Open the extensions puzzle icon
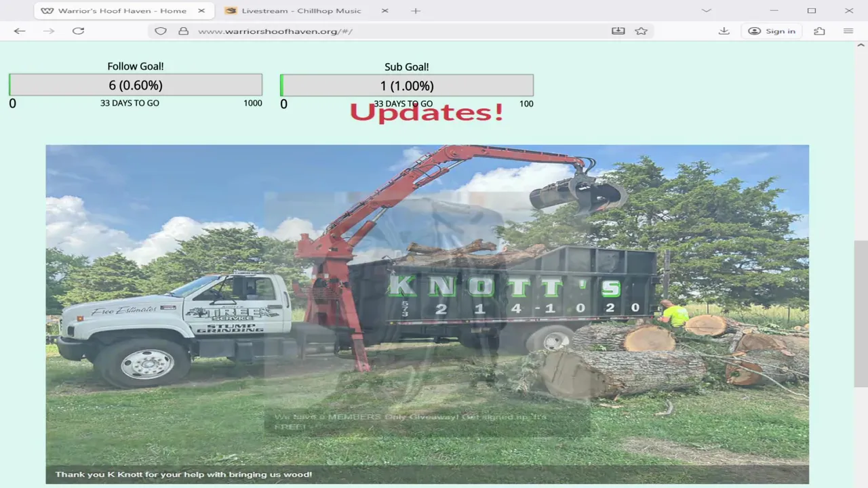Viewport: 868px width, 488px height. [819, 31]
